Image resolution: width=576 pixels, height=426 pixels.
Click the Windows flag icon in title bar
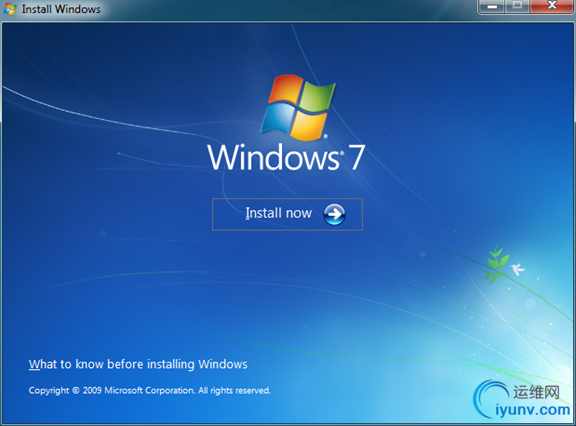pyautogui.click(x=10, y=8)
